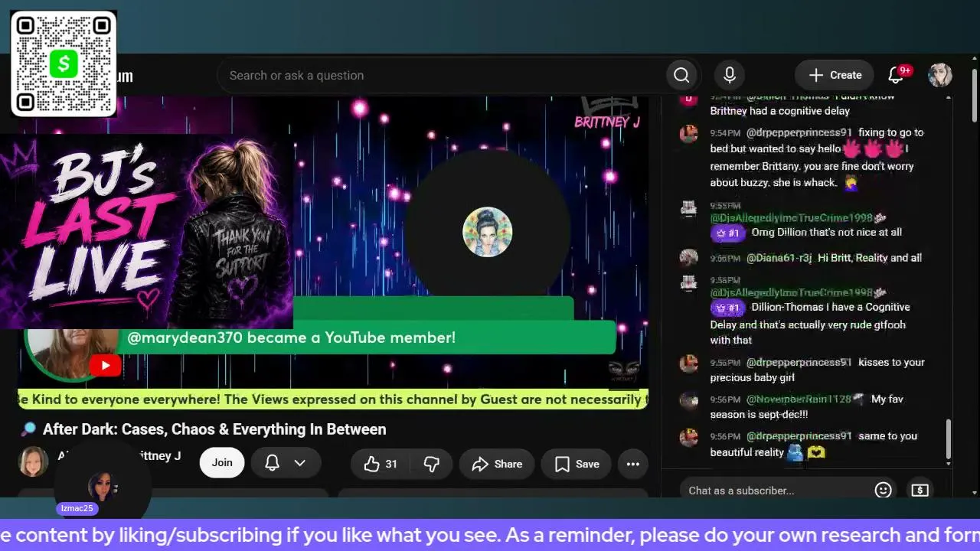The height and width of the screenshot is (551, 980).
Task: Click the BJ's Last Live thumbnail overlay
Action: [x=146, y=232]
